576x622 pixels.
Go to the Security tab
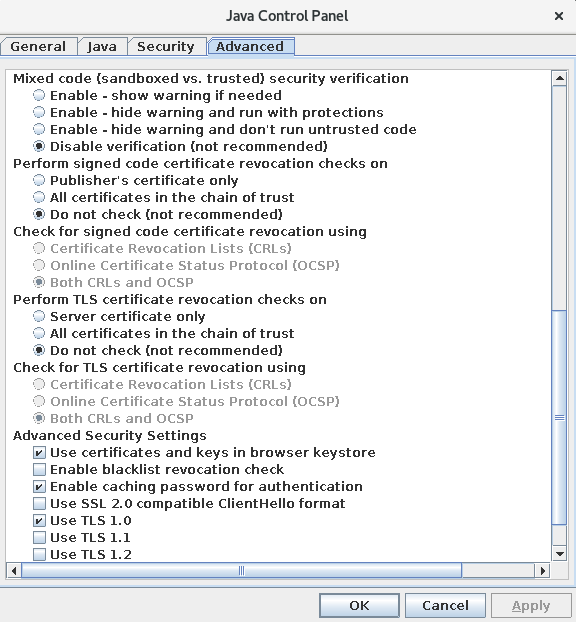[x=166, y=47]
